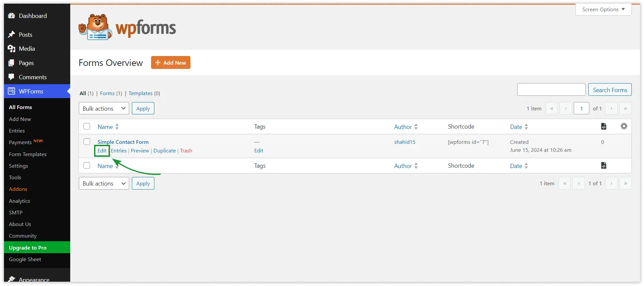Click the current page number field
This screenshot has height=286, width=644.
[581, 108]
